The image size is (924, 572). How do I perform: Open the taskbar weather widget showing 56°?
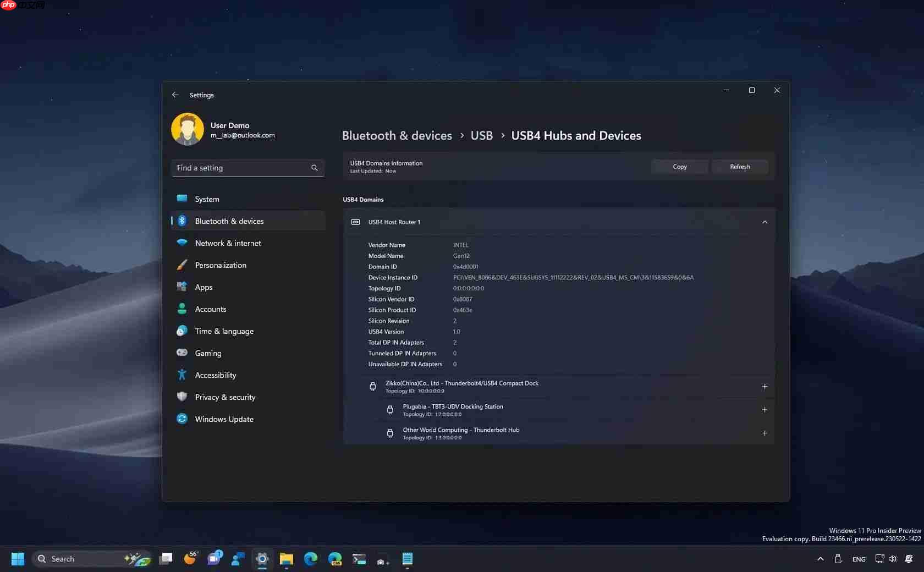pyautogui.click(x=190, y=558)
